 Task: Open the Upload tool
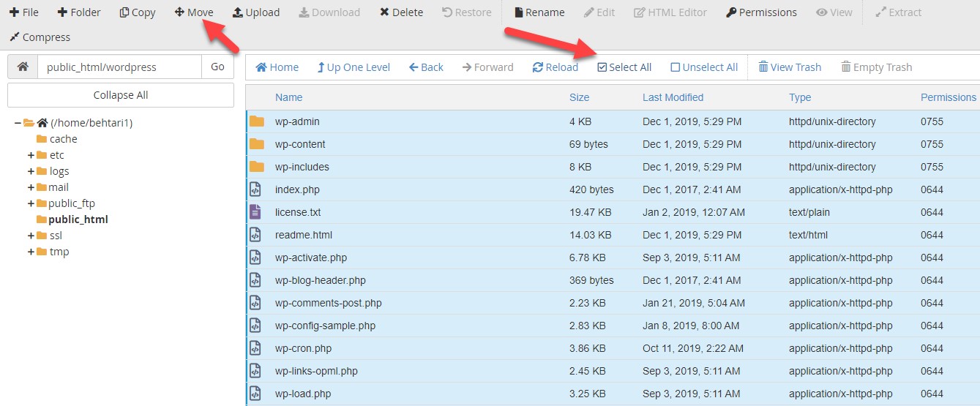point(256,12)
